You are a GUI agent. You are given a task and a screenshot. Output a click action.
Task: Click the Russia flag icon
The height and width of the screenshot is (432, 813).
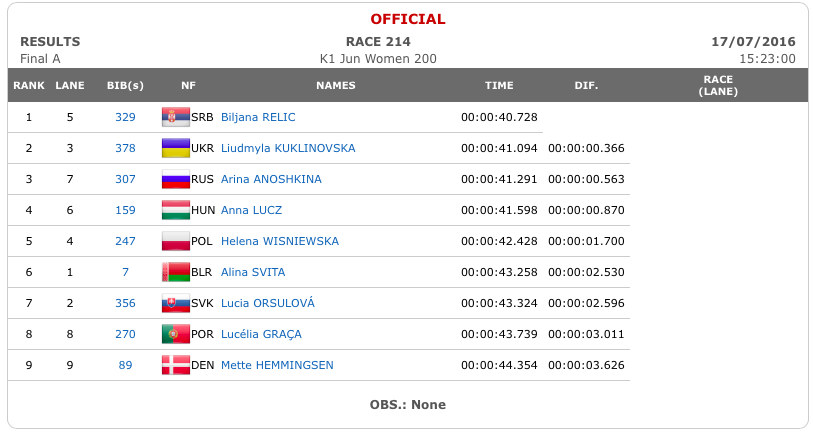pos(176,179)
